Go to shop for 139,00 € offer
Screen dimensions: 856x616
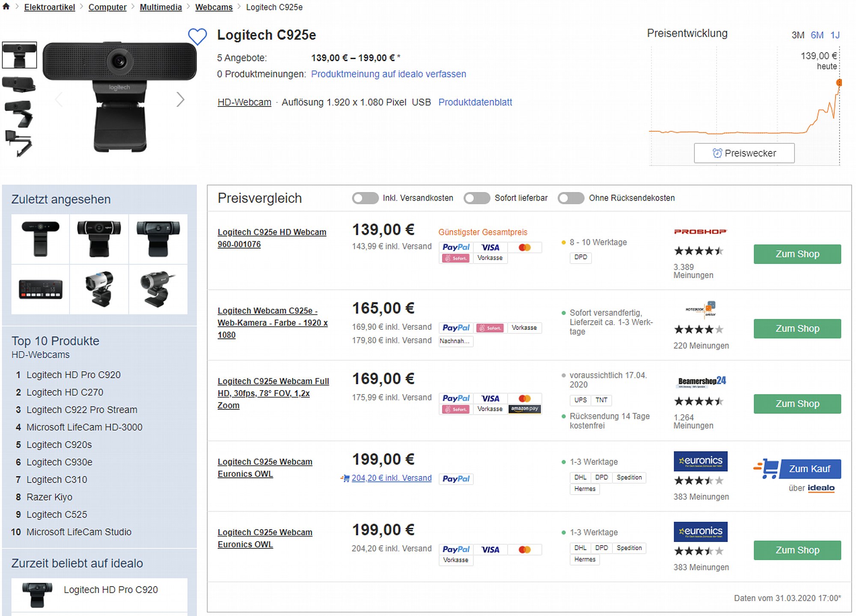[x=797, y=254]
